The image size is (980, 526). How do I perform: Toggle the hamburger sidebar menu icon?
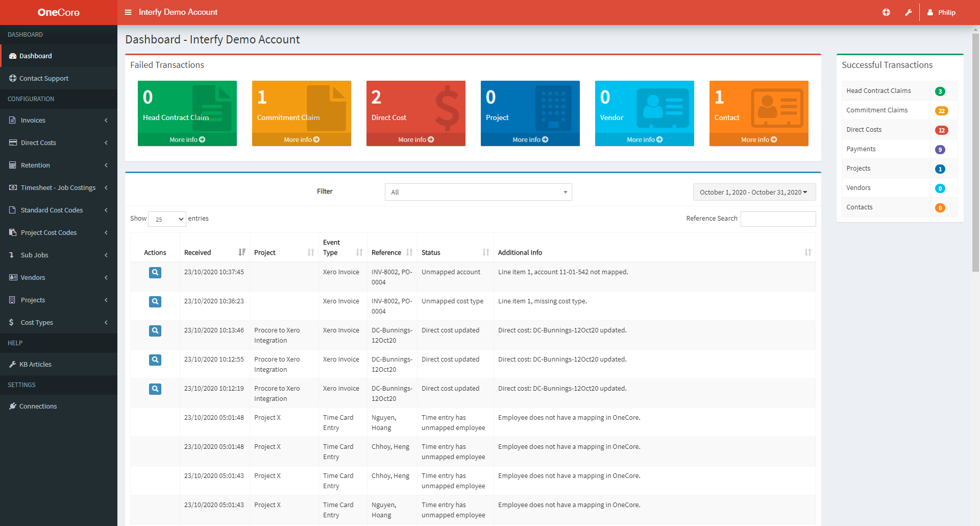coord(128,12)
